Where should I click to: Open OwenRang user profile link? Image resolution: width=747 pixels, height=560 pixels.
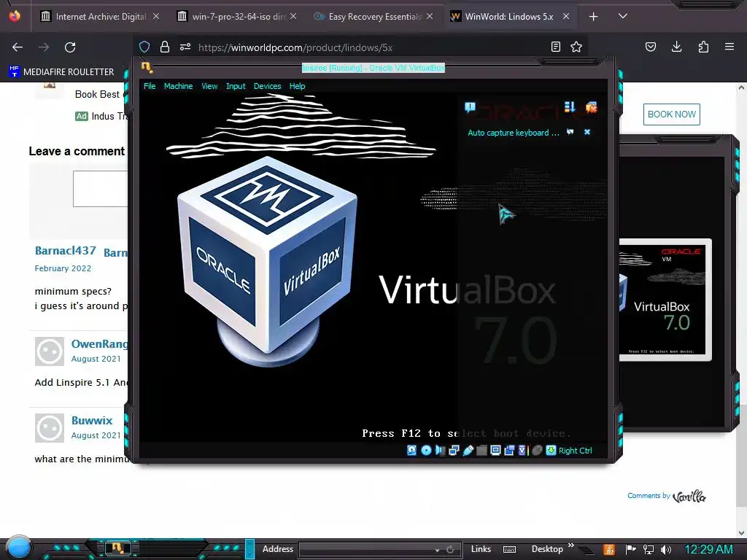pos(99,344)
